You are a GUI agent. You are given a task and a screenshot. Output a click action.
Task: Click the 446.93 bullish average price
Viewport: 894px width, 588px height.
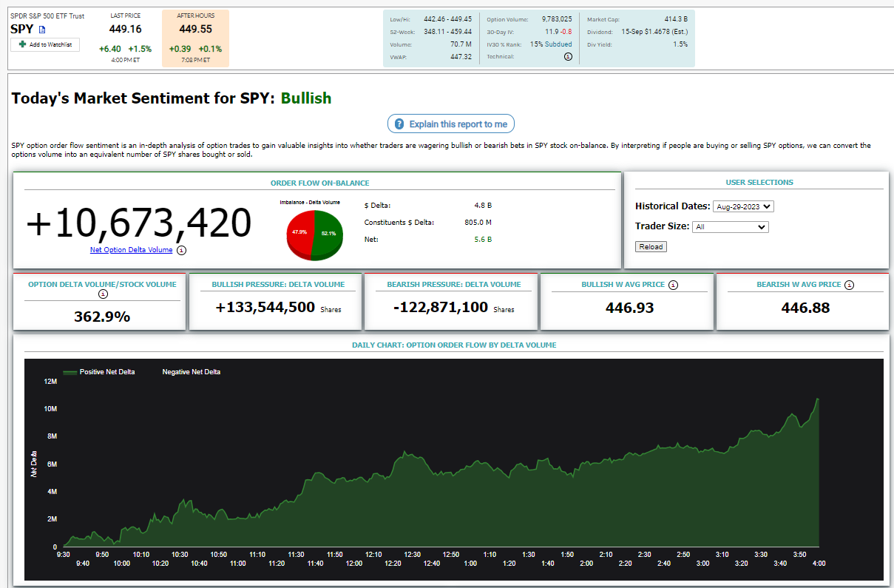(x=629, y=308)
